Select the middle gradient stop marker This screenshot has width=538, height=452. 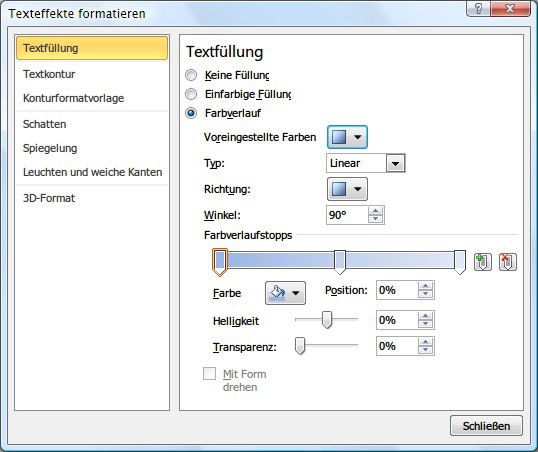(x=340, y=262)
